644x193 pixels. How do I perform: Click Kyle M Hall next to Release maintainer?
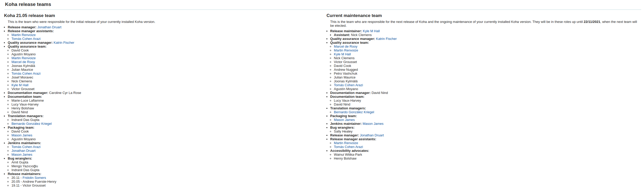(x=371, y=31)
